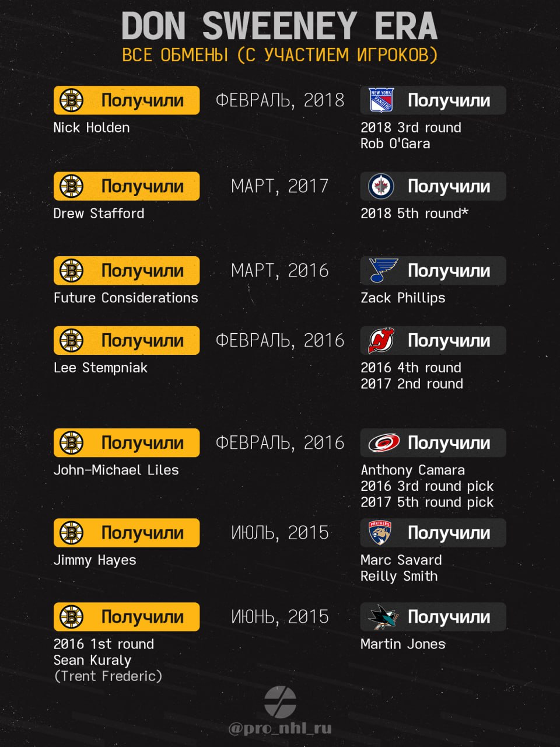Click the Florida Panthers logo
Screen dimensions: 560x747
[380, 533]
